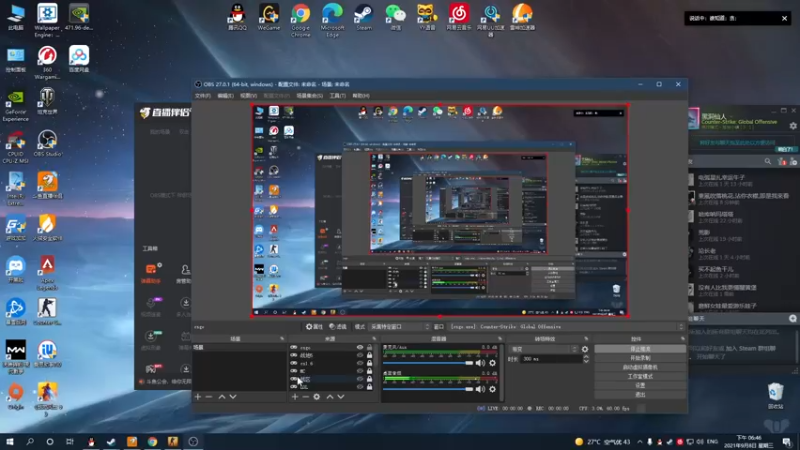
Task: Pop out the Audio Mixer dock panel
Action: pos(499,339)
